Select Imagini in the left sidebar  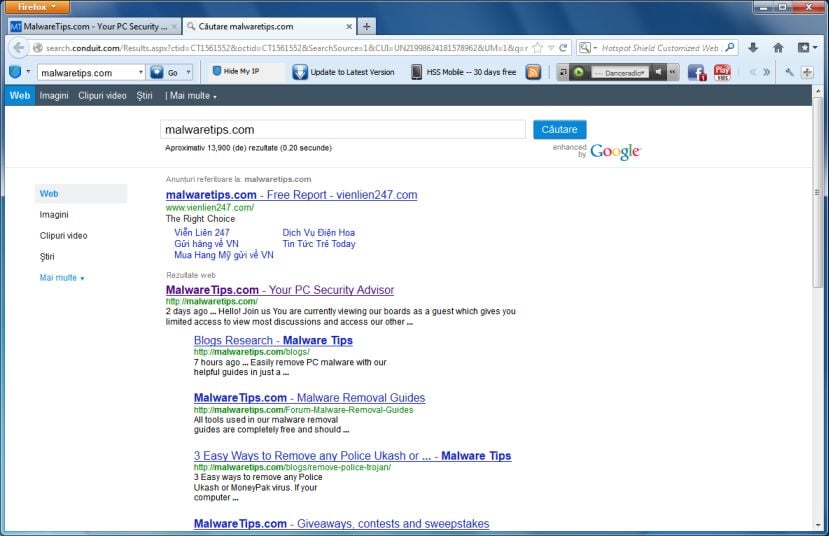click(54, 215)
